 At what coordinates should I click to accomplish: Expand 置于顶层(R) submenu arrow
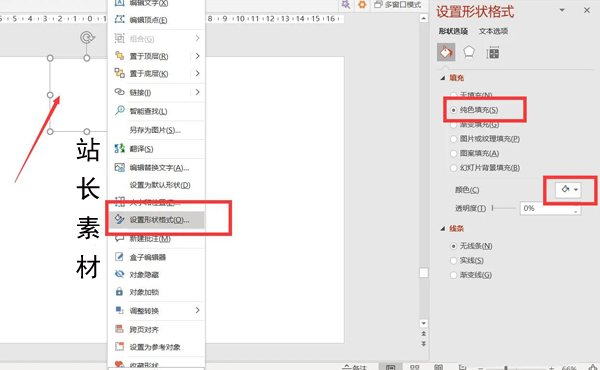pos(197,56)
